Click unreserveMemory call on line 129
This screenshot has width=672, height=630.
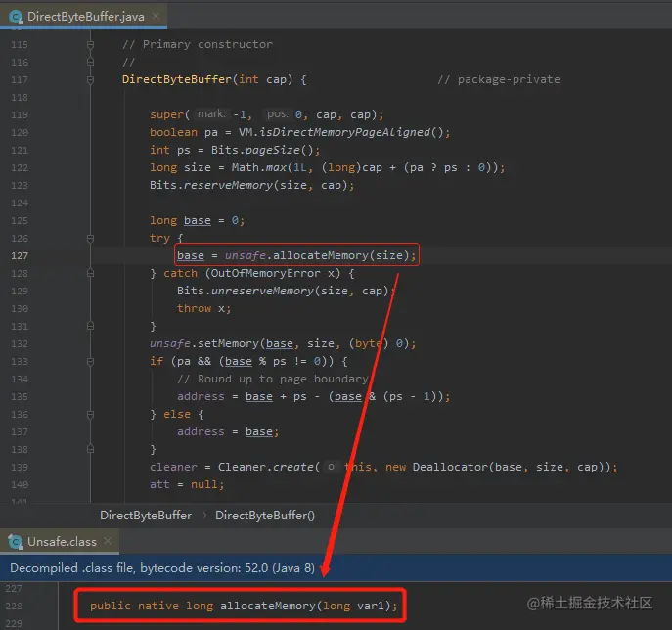tap(262, 291)
